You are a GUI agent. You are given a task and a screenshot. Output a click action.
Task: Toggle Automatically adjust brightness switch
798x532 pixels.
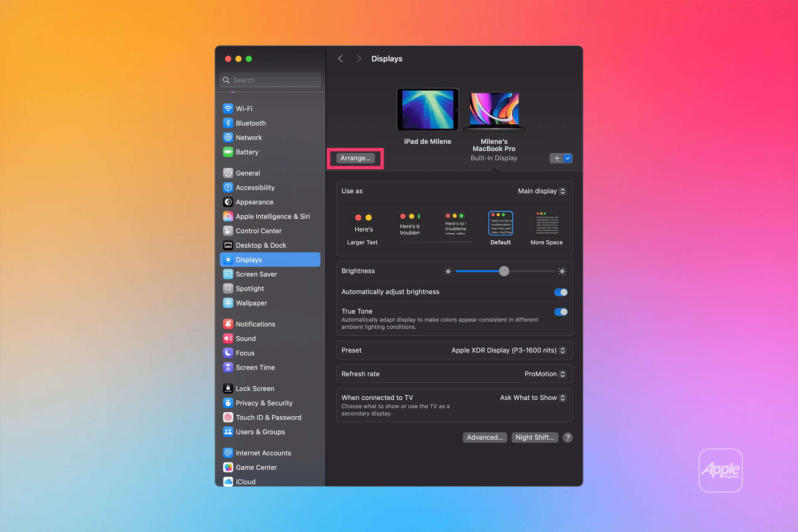561,292
